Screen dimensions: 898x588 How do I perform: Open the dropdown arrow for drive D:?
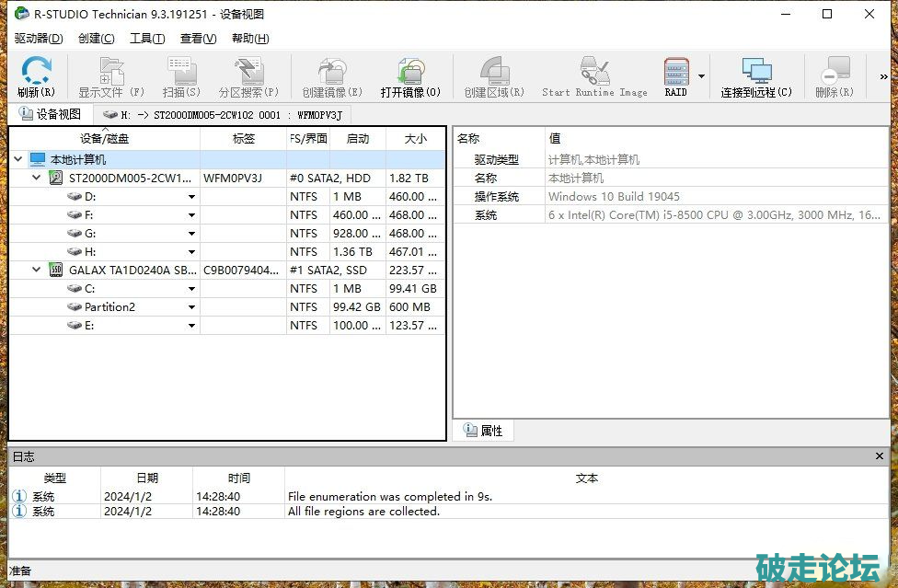(192, 197)
